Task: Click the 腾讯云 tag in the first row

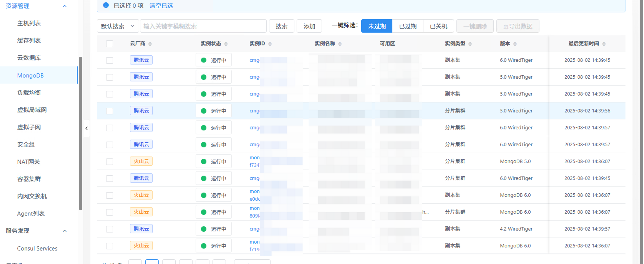Action: point(141,60)
